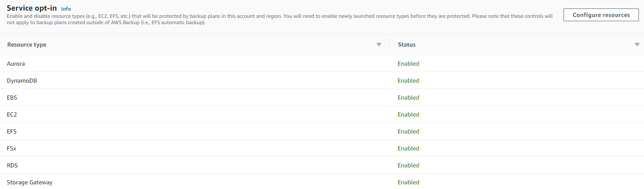Click the Service opt-in heading
The width and height of the screenshot is (644, 189).
click(32, 8)
